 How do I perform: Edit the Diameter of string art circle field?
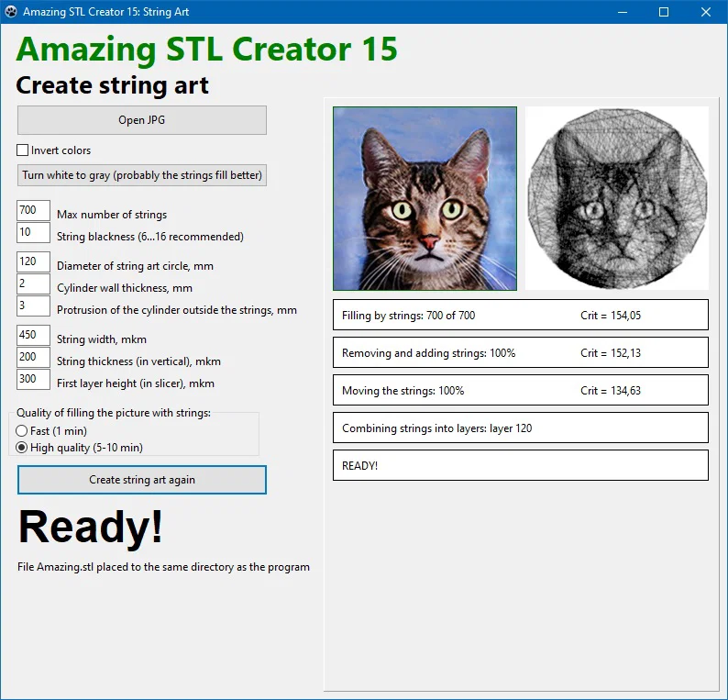click(x=33, y=261)
